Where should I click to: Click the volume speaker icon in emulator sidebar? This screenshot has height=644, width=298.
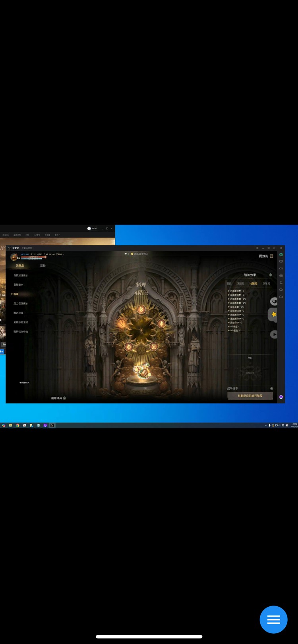[281, 269]
